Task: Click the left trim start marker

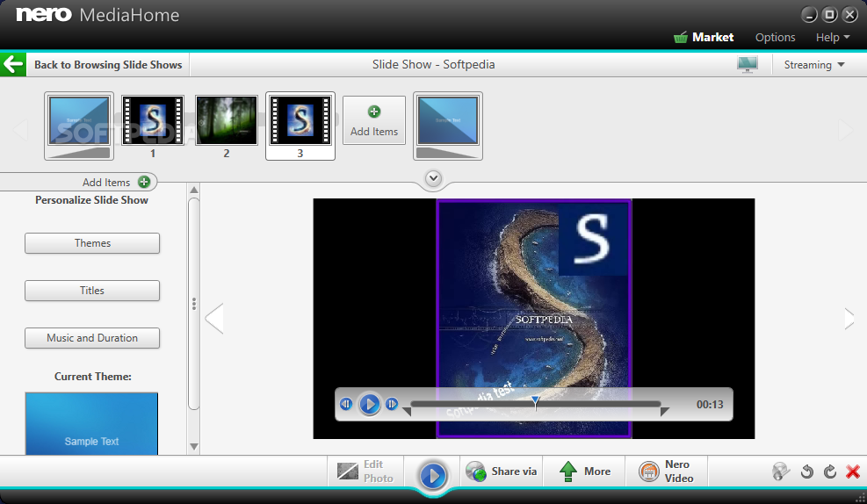Action: 407,412
